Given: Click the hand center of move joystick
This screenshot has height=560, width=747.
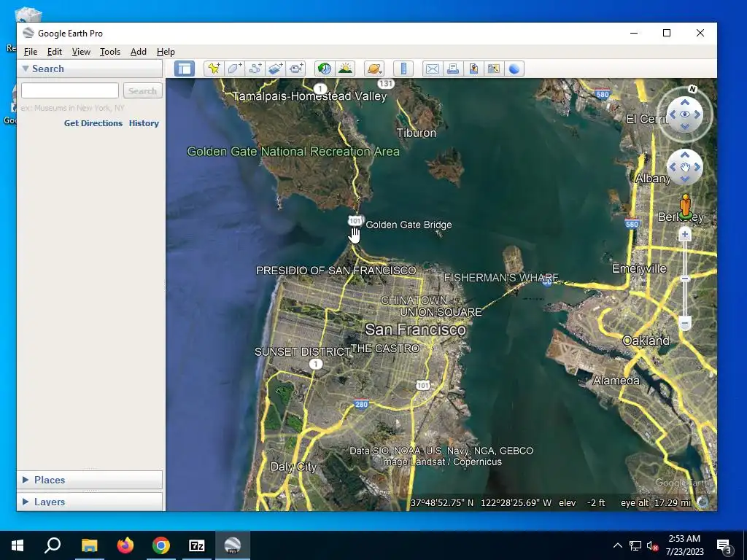Looking at the screenshot, I should click(684, 167).
